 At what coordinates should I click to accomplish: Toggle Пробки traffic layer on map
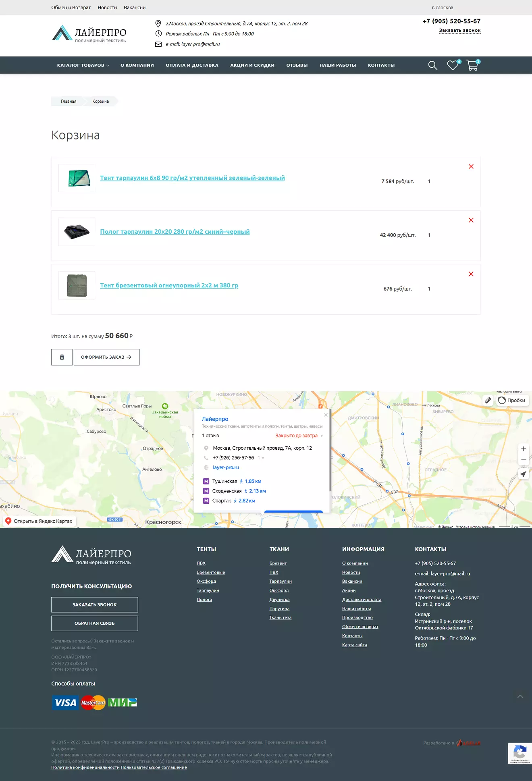[x=512, y=400]
